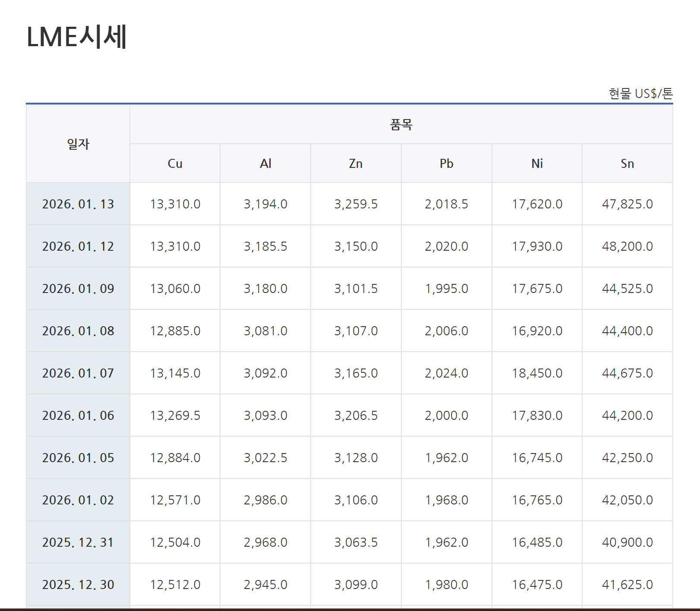Select Al price 3,022.5 on January 5
Screen dimensions: 700x611
point(265,458)
